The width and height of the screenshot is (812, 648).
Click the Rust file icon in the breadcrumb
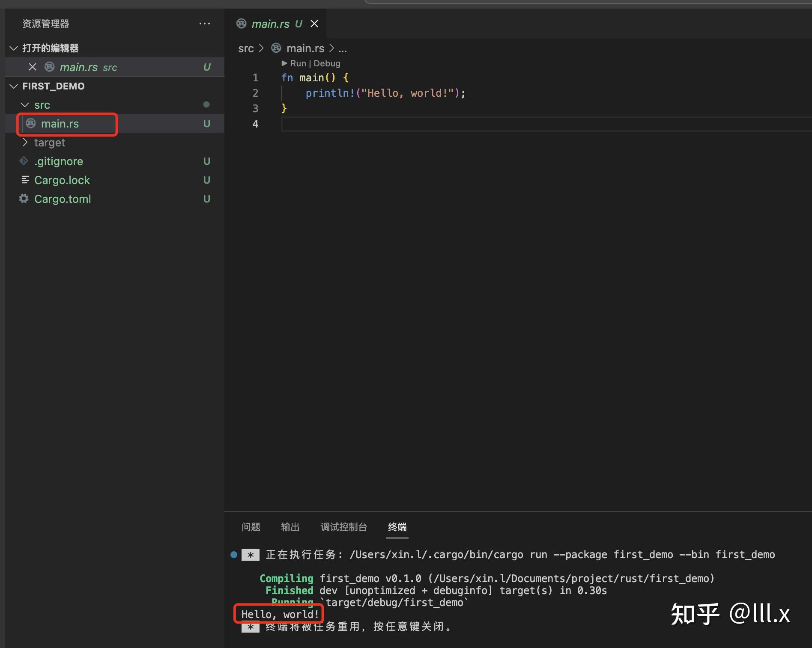tap(276, 48)
